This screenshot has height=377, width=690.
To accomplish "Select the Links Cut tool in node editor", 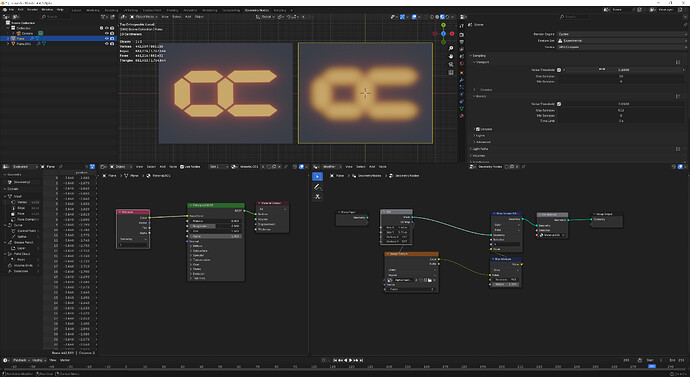I will (x=317, y=197).
